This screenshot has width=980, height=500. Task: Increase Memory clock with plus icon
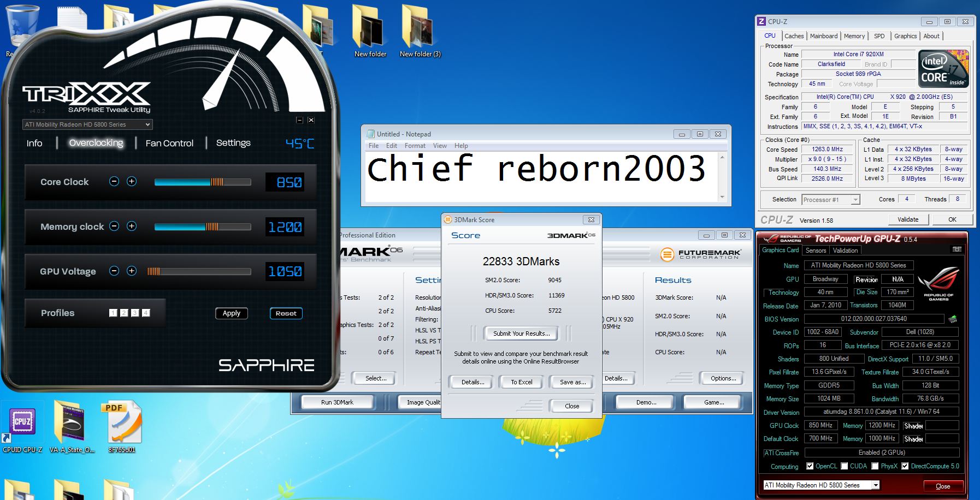[132, 226]
